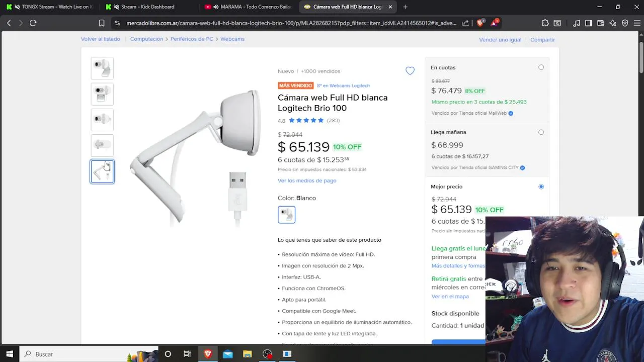
Task: Add product to favorites with heart icon
Action: coord(410,71)
